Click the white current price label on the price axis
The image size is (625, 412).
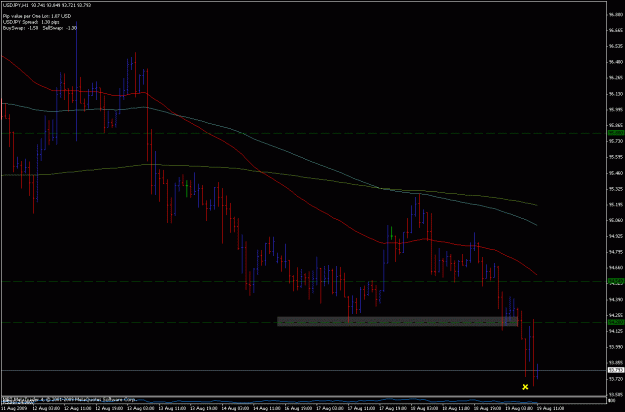[616, 370]
